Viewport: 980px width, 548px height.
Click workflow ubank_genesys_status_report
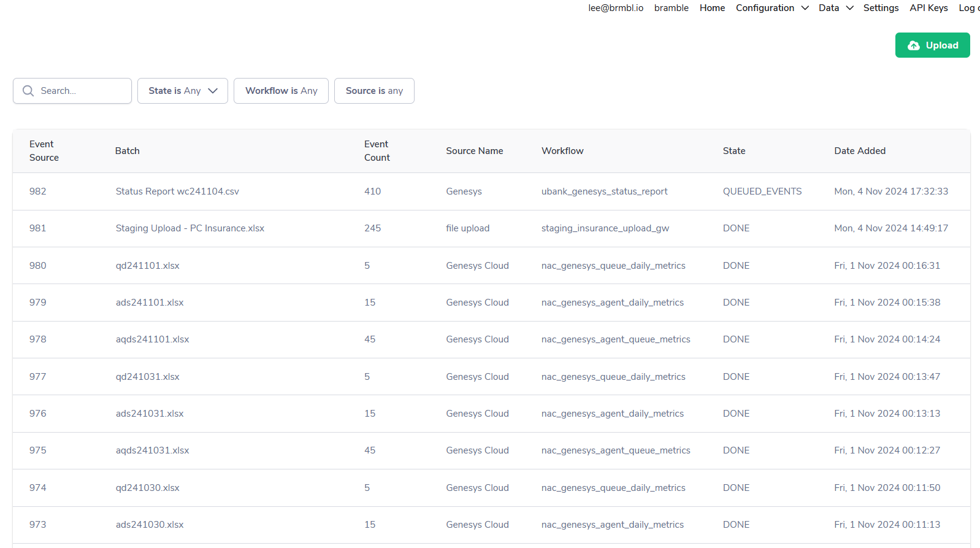[604, 191]
